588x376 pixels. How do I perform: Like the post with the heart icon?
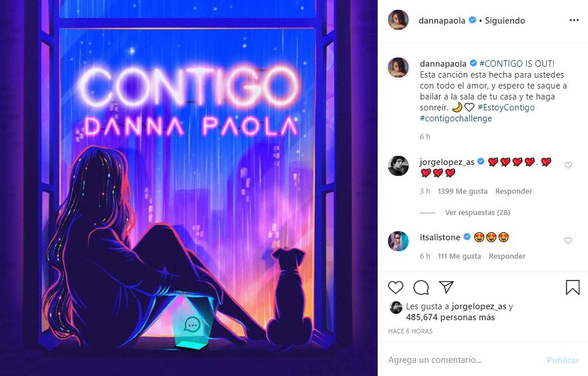(x=395, y=287)
